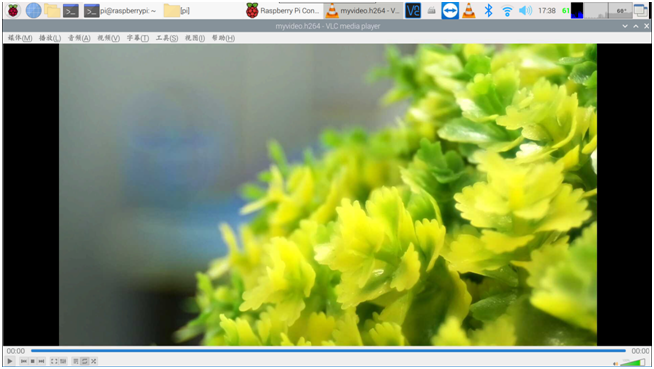The height and width of the screenshot is (369, 654).
Task: Click the grey ejecter tray icon
Action: coord(431,11)
